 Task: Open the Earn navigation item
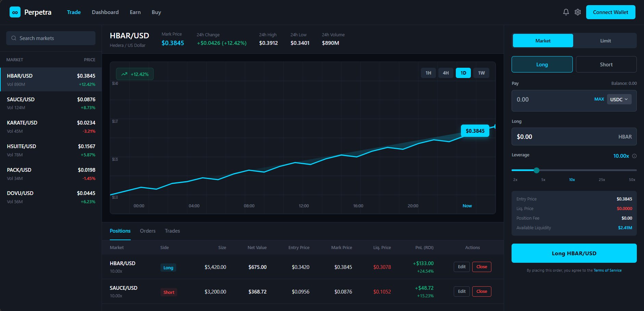click(x=135, y=12)
